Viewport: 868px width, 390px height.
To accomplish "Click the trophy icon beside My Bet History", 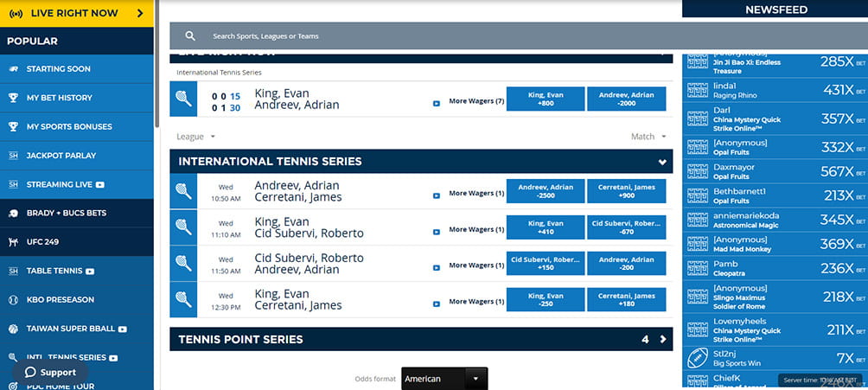I will (13, 98).
